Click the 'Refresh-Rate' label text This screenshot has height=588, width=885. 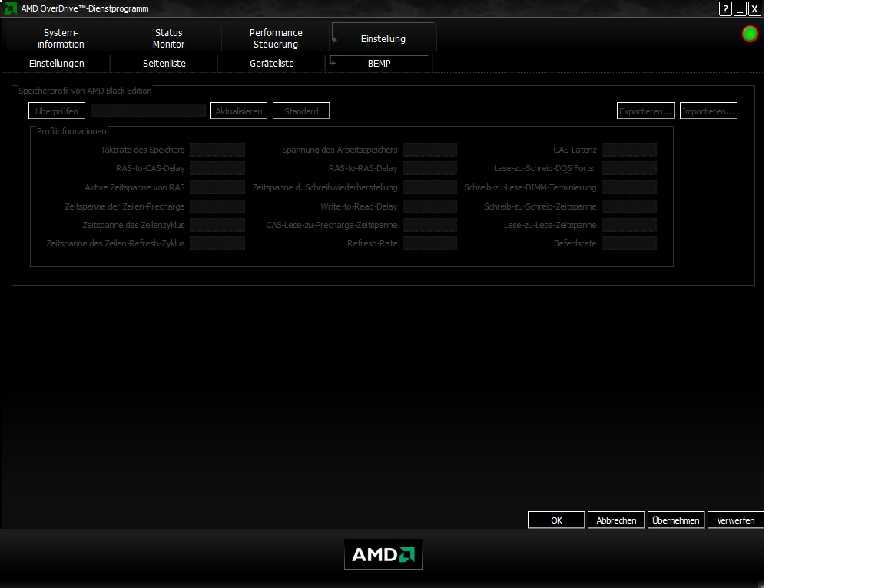point(372,243)
